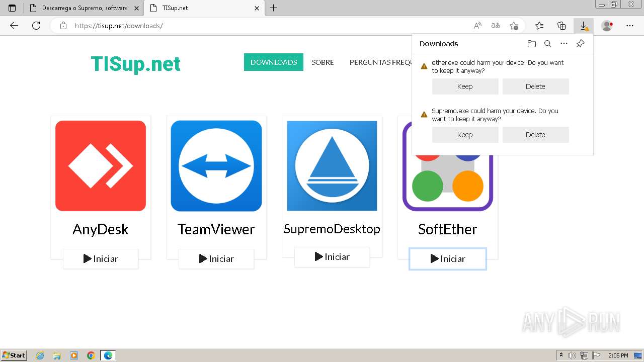Viewport: 644px width, 362px height.
Task: Open the browser profile icon
Action: pos(607,26)
